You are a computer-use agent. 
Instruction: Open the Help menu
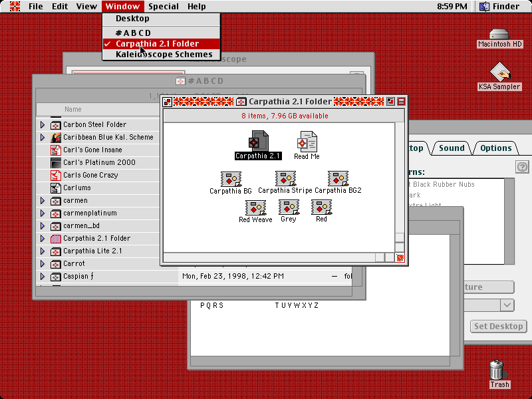tap(196, 6)
